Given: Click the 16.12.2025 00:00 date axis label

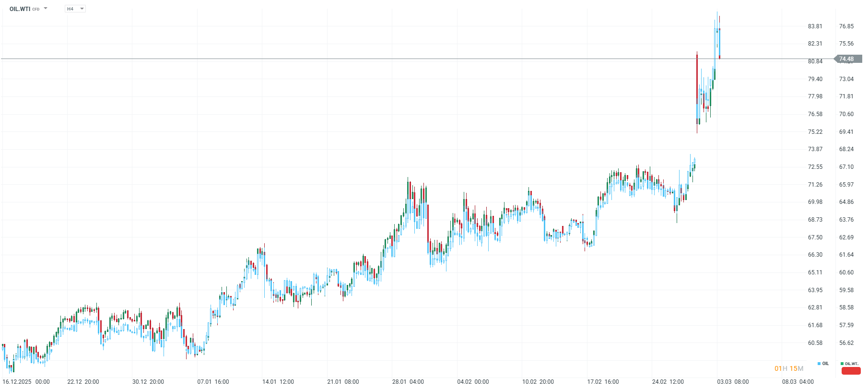Looking at the screenshot, I should (x=26, y=382).
